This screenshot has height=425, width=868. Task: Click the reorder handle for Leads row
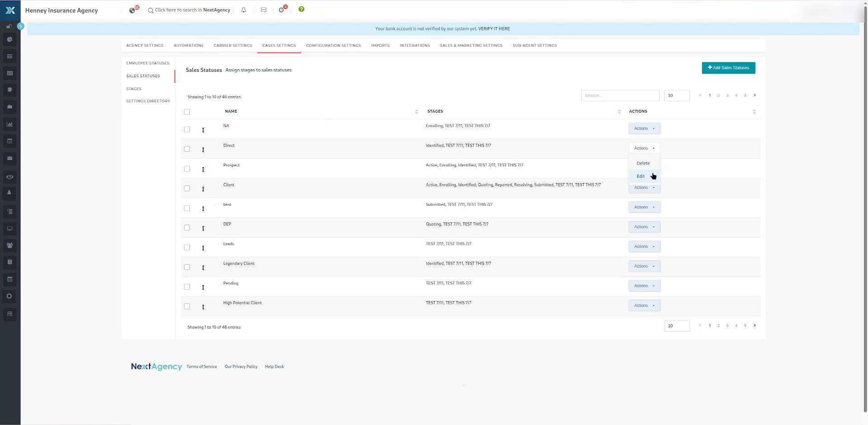click(203, 248)
